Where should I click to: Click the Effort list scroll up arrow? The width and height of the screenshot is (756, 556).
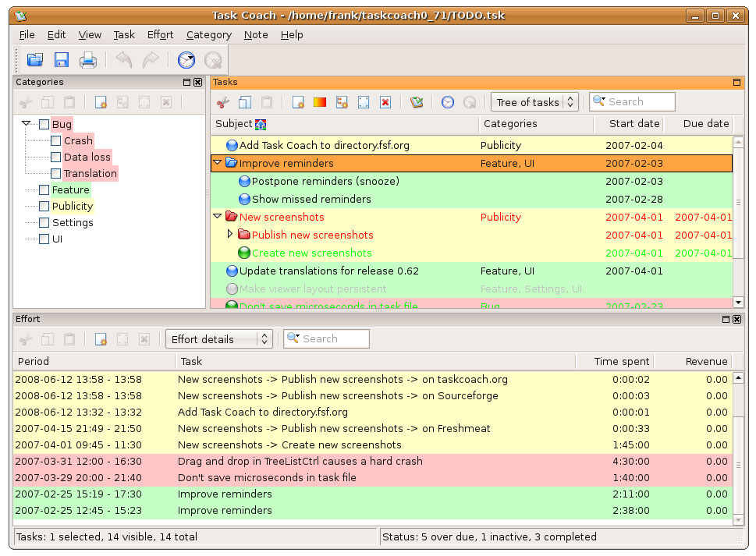point(738,377)
